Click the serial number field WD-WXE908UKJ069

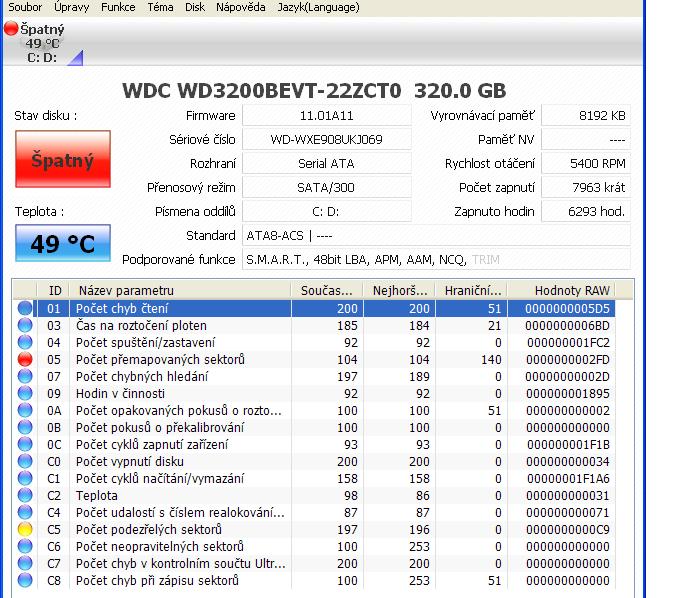pyautogui.click(x=327, y=140)
